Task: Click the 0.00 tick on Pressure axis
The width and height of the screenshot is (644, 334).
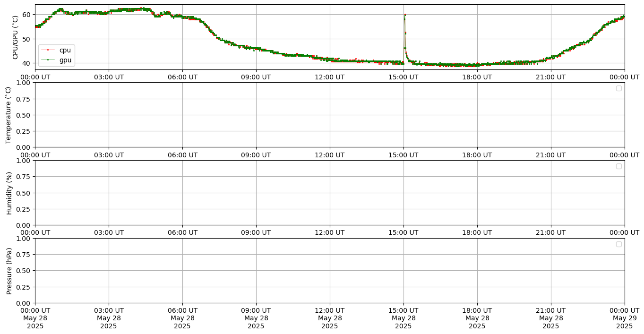Action: pyautogui.click(x=24, y=303)
